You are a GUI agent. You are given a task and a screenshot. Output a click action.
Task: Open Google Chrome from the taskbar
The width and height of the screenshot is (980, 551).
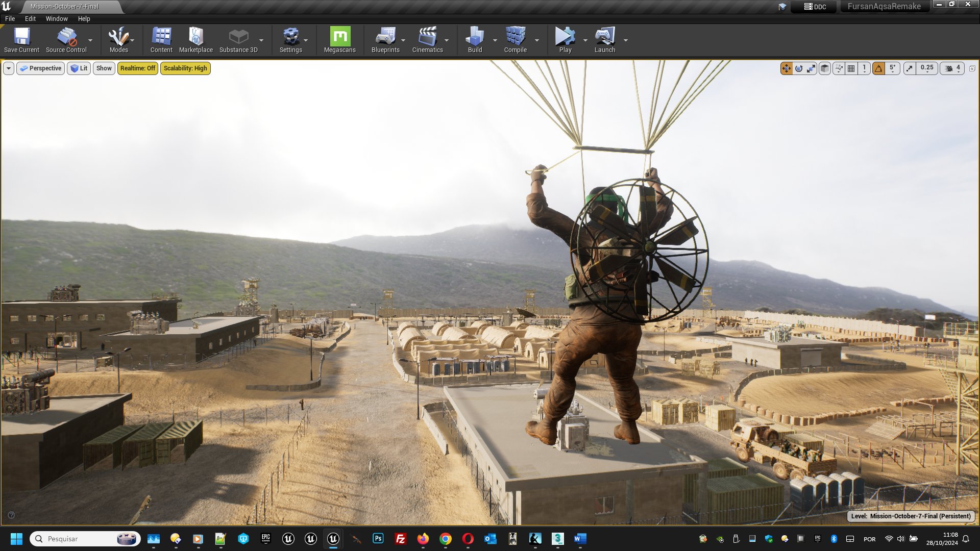click(445, 539)
